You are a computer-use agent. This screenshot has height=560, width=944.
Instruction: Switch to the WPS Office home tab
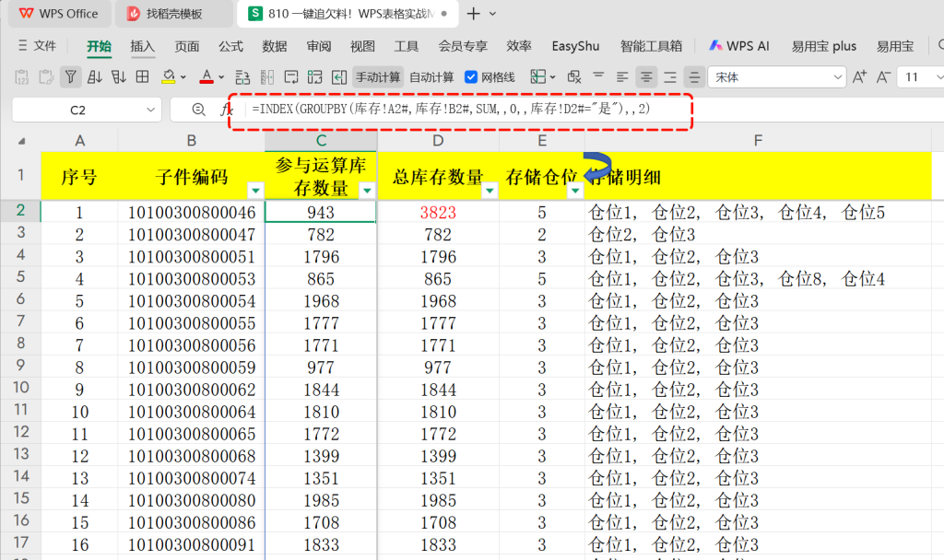[59, 13]
